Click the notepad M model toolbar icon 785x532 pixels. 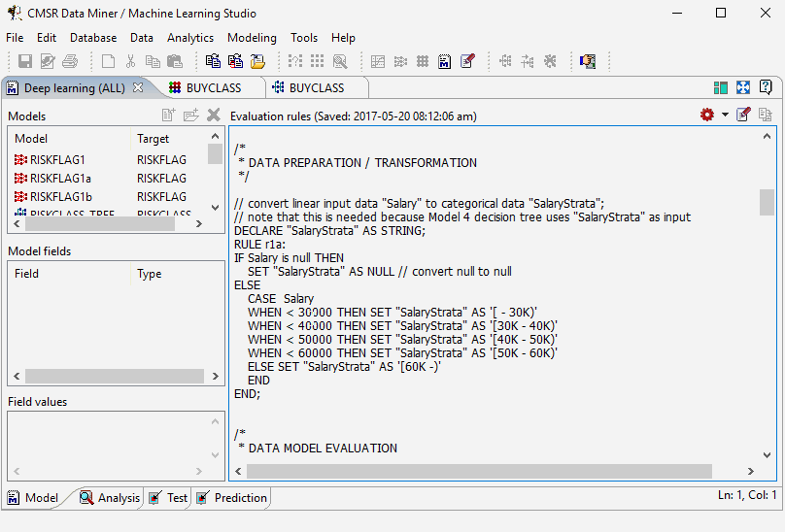[x=445, y=61]
